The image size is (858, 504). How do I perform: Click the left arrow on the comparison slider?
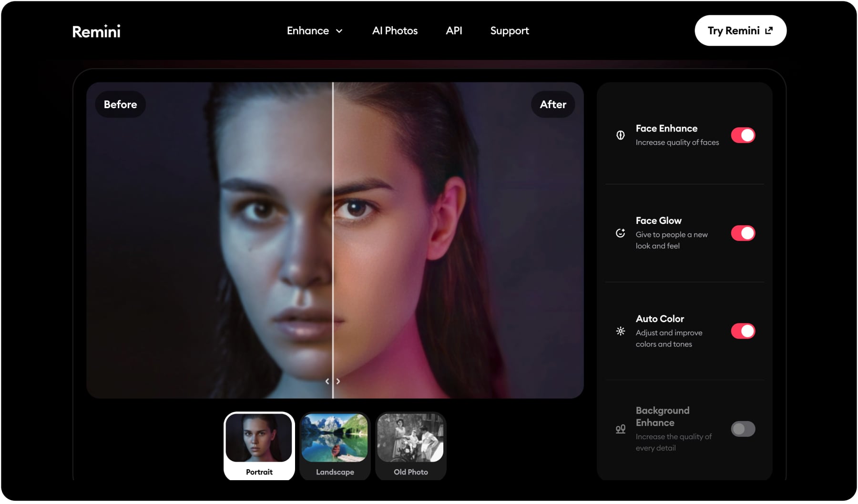click(x=327, y=381)
